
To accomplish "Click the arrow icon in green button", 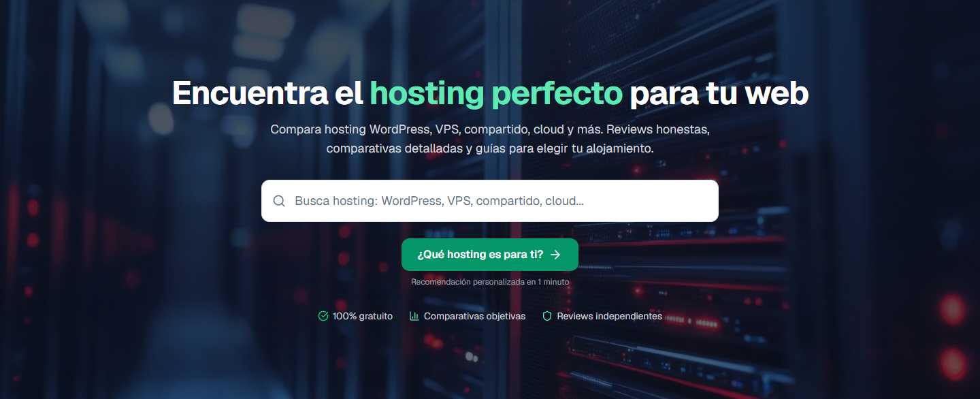I will [x=555, y=255].
